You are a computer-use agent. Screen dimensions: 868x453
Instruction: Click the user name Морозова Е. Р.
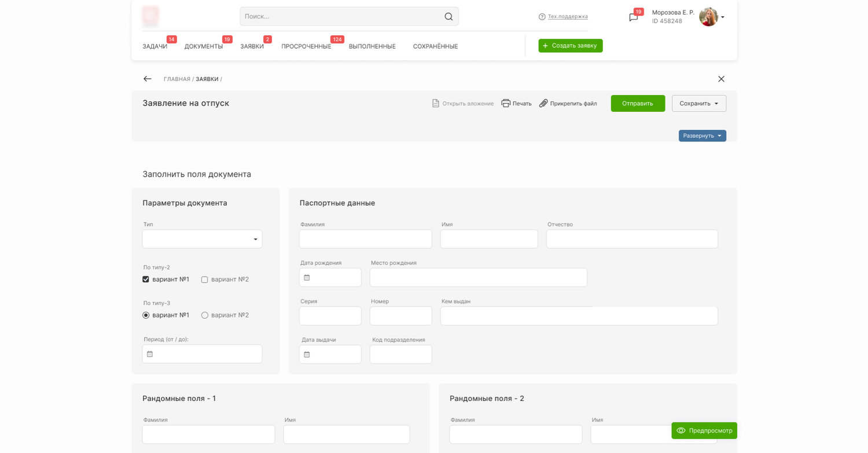(673, 12)
